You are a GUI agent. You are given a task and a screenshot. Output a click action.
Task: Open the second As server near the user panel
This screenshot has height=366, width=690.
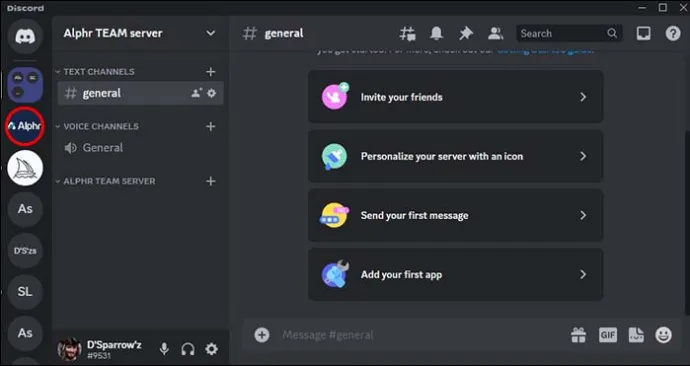25,333
